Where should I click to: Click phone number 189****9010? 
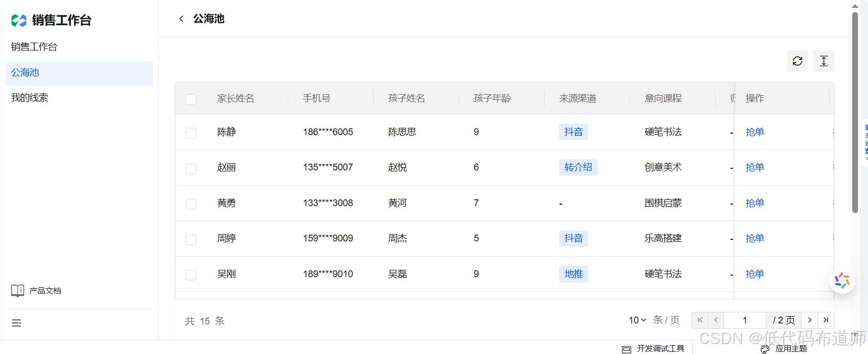tap(328, 274)
